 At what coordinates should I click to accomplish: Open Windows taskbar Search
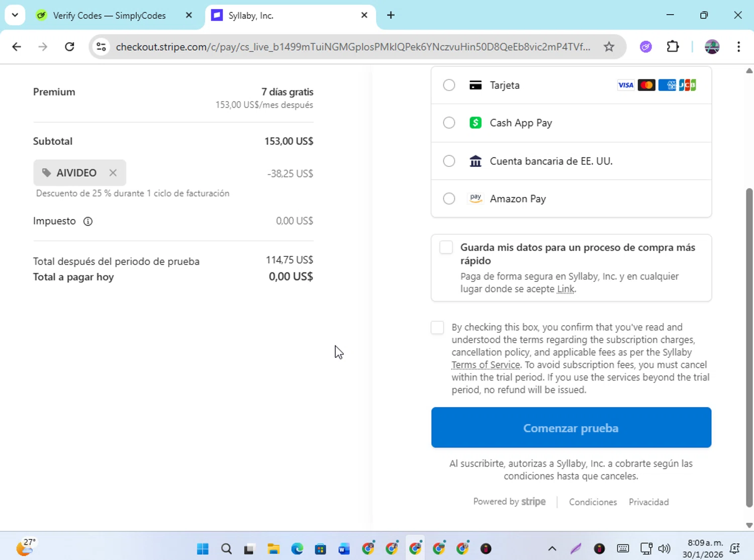pos(227,548)
